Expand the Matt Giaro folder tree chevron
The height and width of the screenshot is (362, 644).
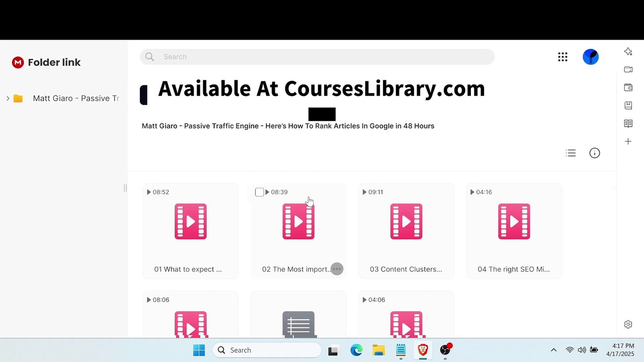(8, 99)
